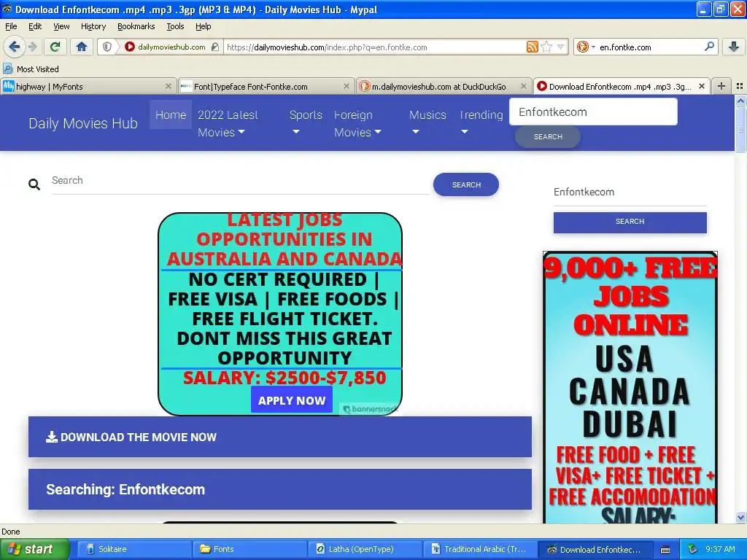Viewport: 747px width, 560px height.
Task: Open the Bookmarks menu
Action: click(136, 26)
